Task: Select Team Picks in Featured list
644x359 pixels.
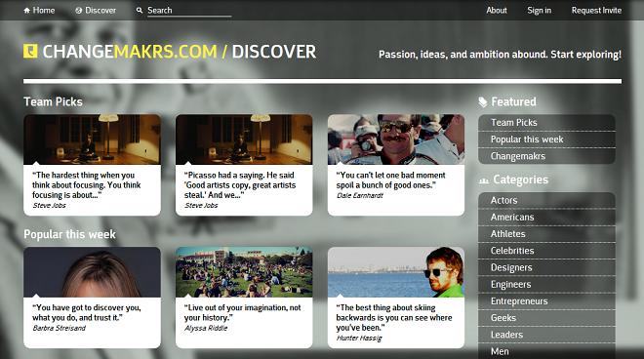Action: [x=546, y=122]
